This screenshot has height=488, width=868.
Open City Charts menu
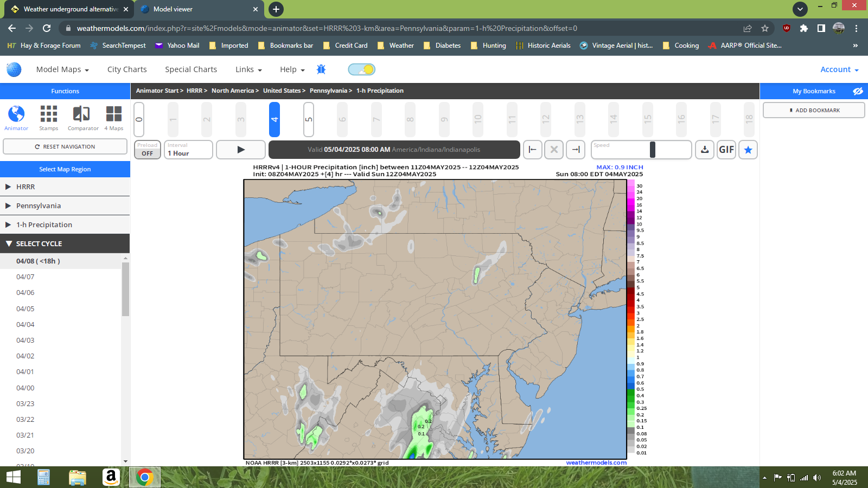point(127,69)
